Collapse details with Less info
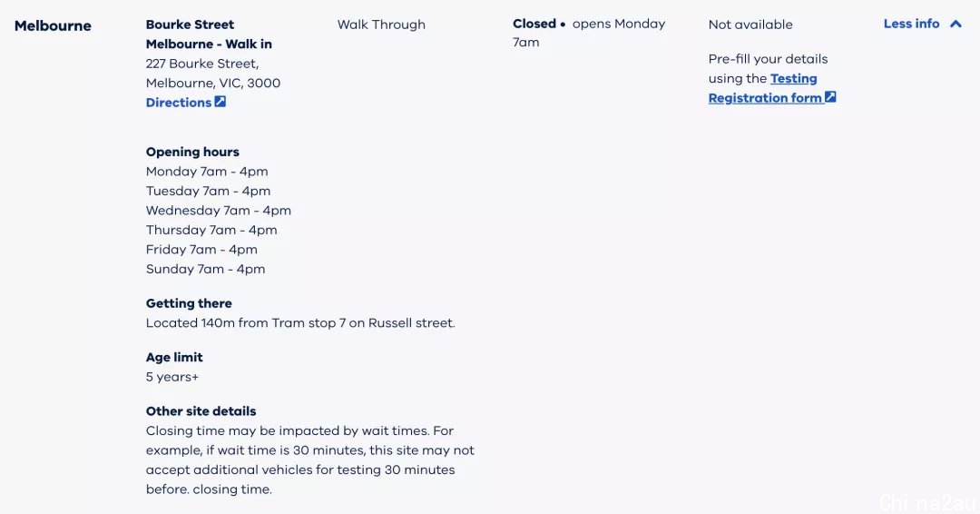This screenshot has width=980, height=514. pyautogui.click(x=923, y=24)
